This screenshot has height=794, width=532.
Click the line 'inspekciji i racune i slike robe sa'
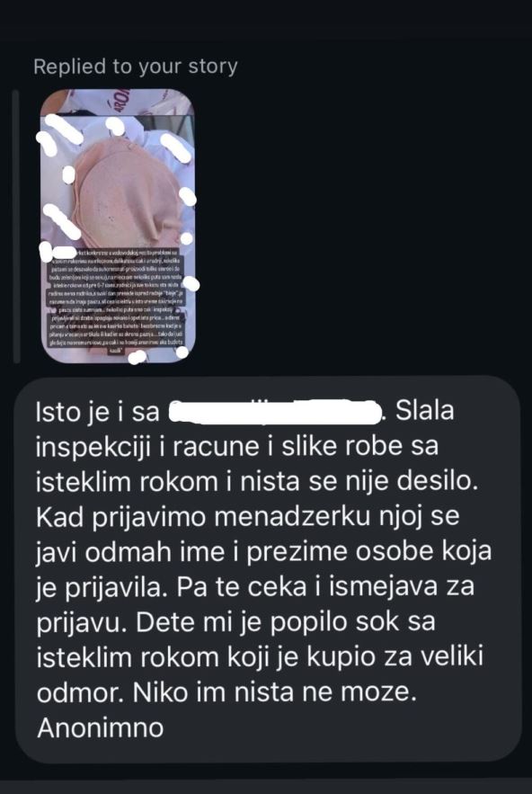click(237, 447)
